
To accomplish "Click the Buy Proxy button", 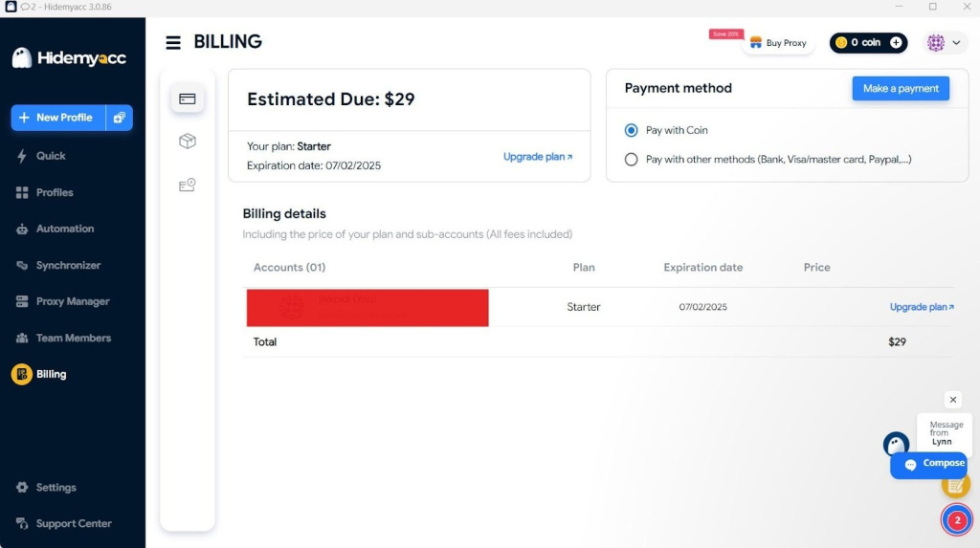I will (778, 43).
